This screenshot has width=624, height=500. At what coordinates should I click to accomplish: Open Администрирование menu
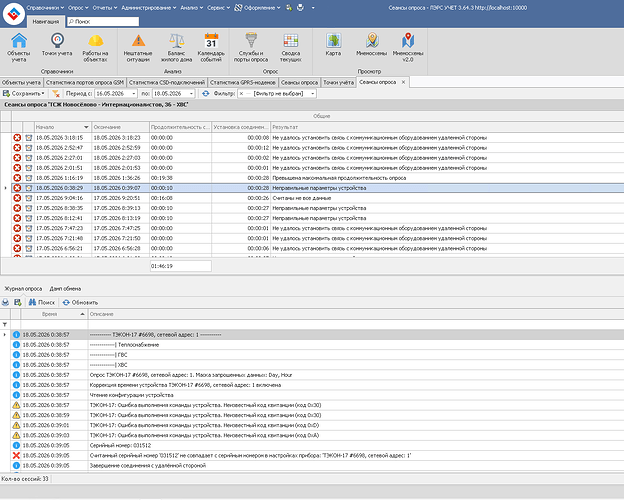[149, 8]
